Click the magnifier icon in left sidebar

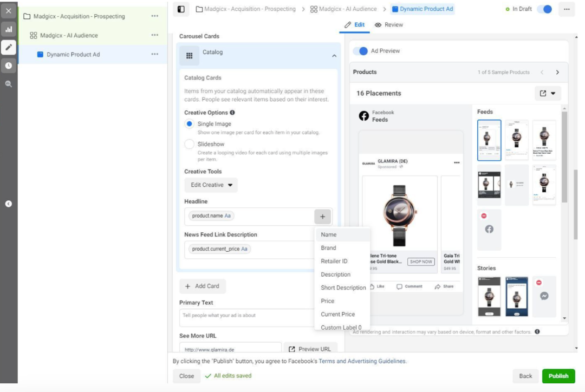(x=9, y=84)
